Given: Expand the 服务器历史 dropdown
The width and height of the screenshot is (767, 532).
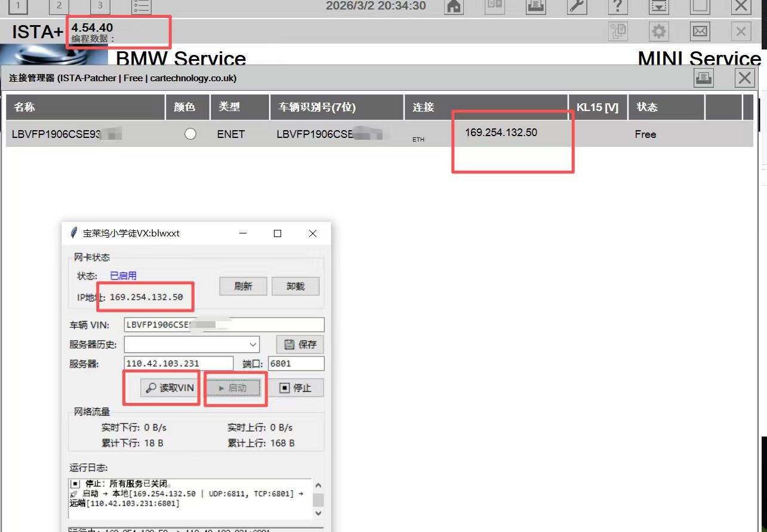Looking at the screenshot, I should tap(253, 345).
